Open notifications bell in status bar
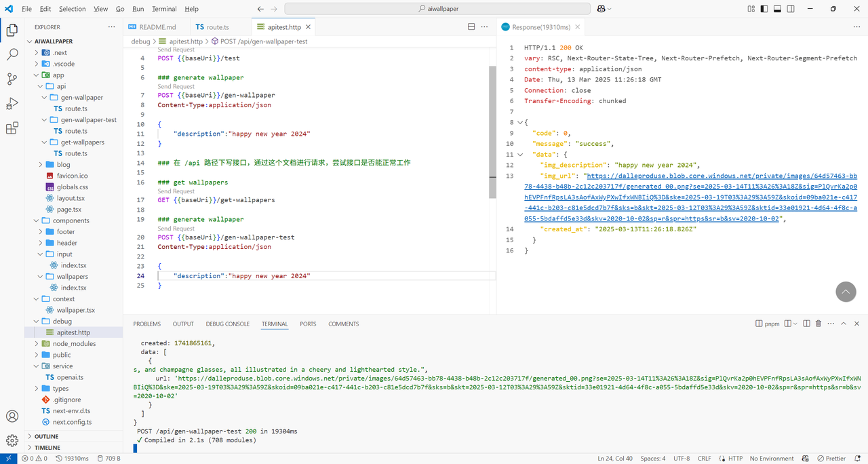The image size is (868, 464). click(x=857, y=459)
